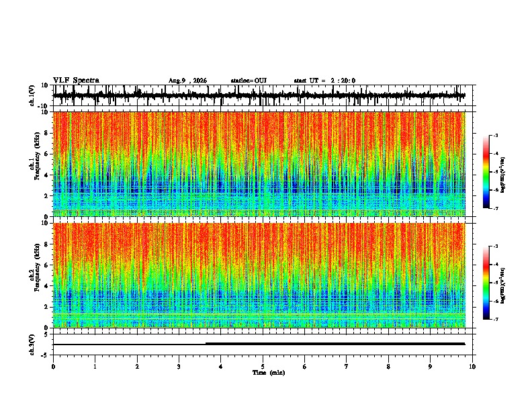Click the "-7" label on ch.1 colorbar
Viewport: 532px width, 411px height.
coord(496,209)
